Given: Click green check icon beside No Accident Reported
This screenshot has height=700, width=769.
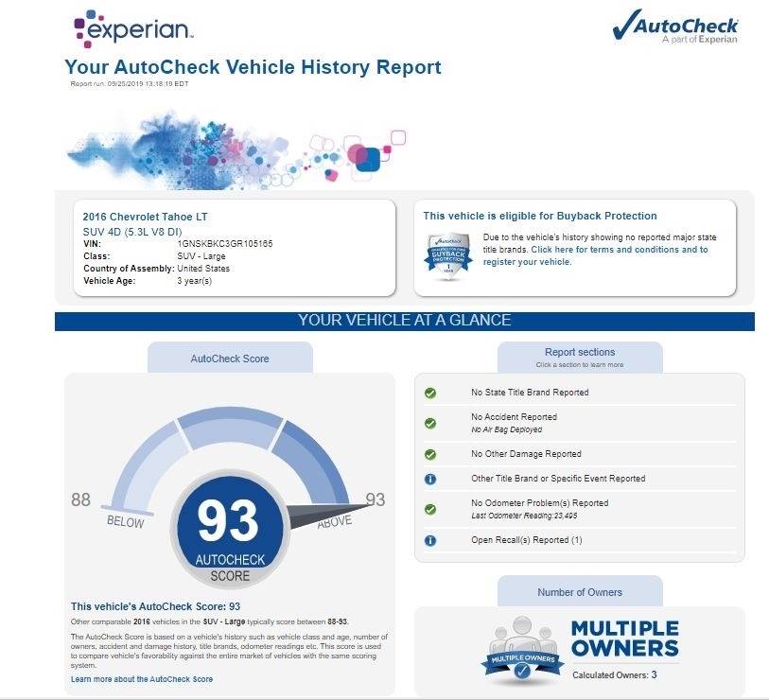Looking at the screenshot, I should (x=430, y=417).
